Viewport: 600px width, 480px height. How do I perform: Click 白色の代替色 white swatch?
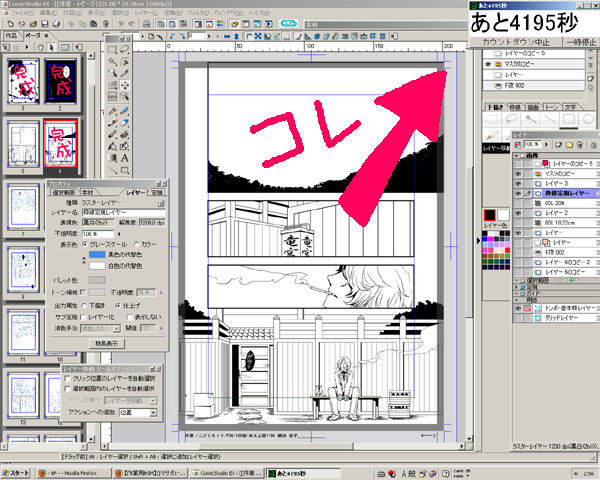coord(97,266)
